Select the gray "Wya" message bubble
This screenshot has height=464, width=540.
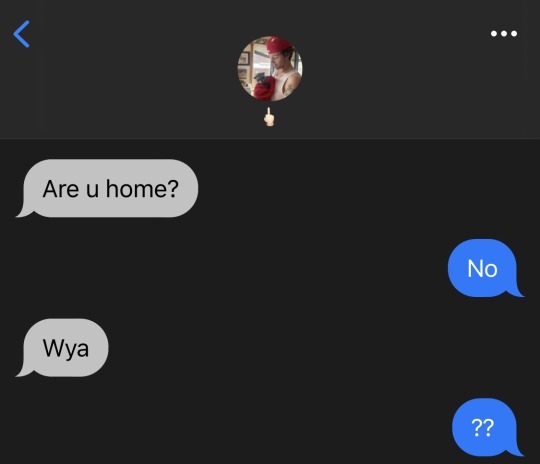(x=62, y=348)
